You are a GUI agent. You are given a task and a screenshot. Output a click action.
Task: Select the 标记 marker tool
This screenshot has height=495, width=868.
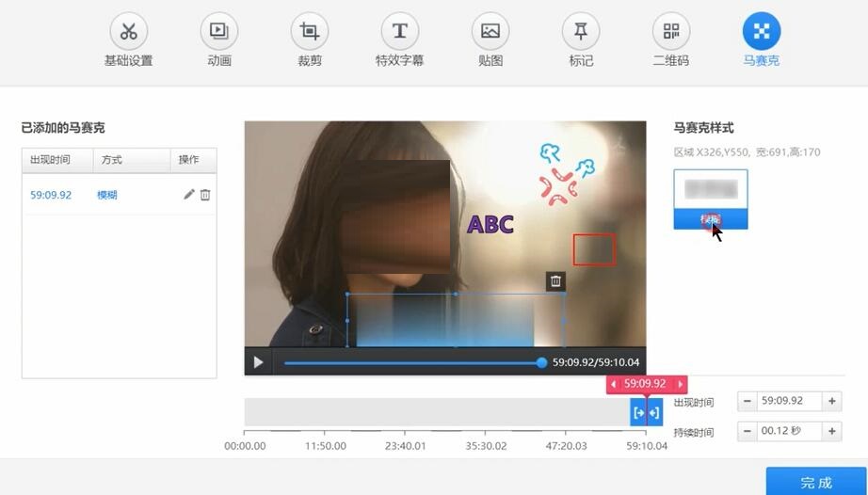[x=581, y=32]
